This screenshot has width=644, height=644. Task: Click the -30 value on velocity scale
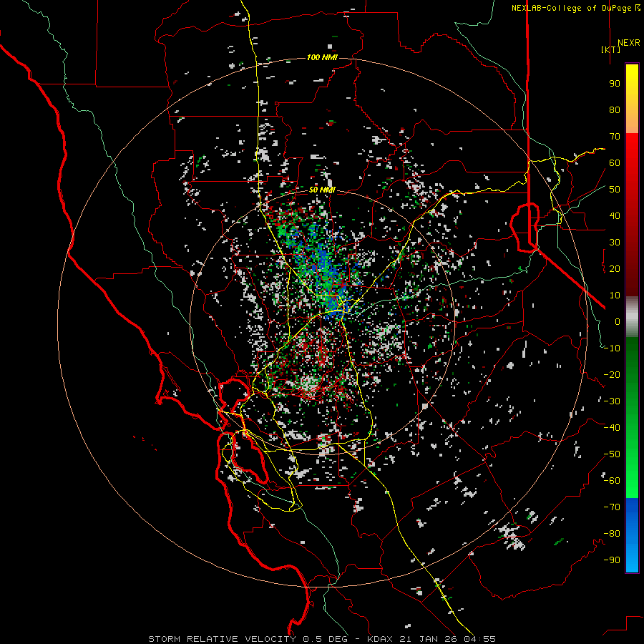612,401
